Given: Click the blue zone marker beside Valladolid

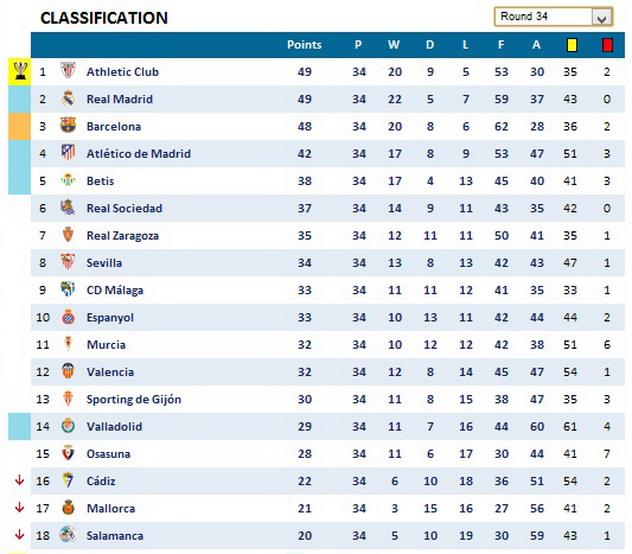Looking at the screenshot, I should [19, 426].
